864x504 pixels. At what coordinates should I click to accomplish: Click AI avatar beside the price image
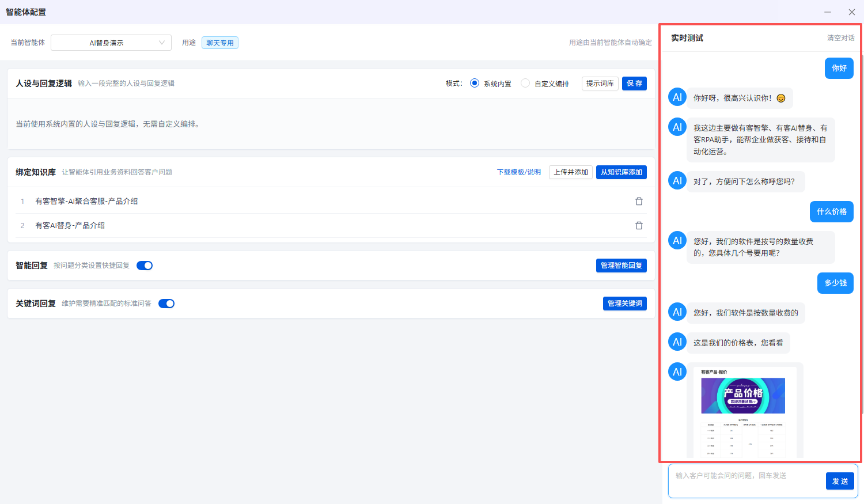[x=677, y=372]
